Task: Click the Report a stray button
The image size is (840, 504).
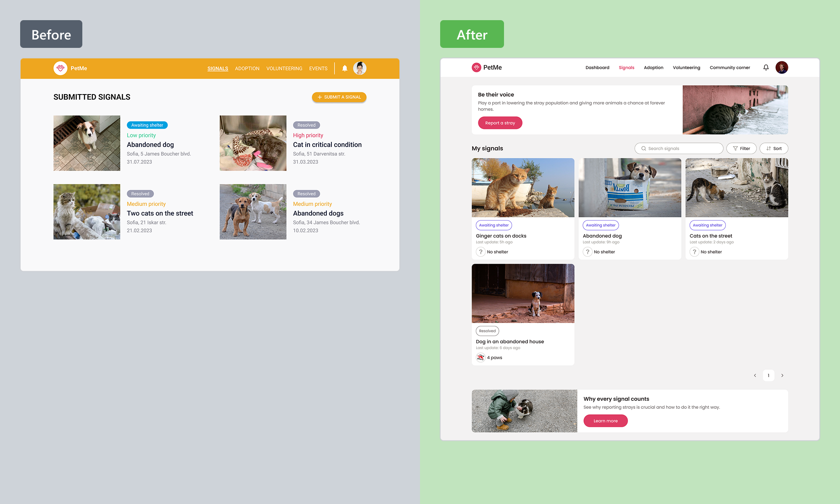Action: (500, 123)
